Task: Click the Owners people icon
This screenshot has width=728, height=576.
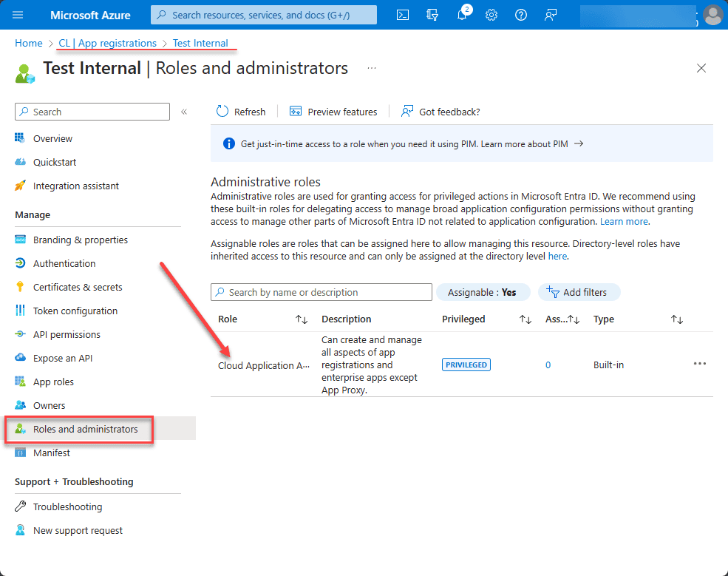Action: pos(20,405)
